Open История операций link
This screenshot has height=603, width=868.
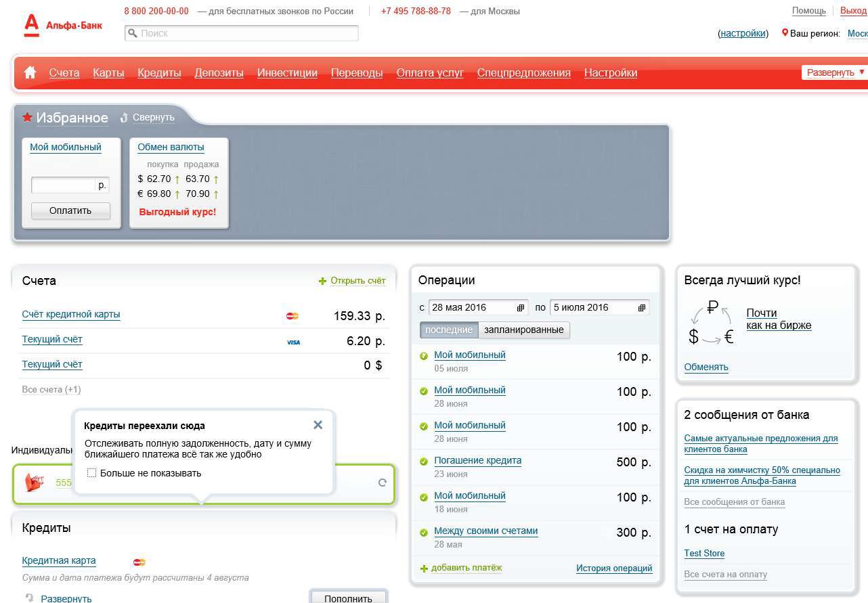(614, 568)
